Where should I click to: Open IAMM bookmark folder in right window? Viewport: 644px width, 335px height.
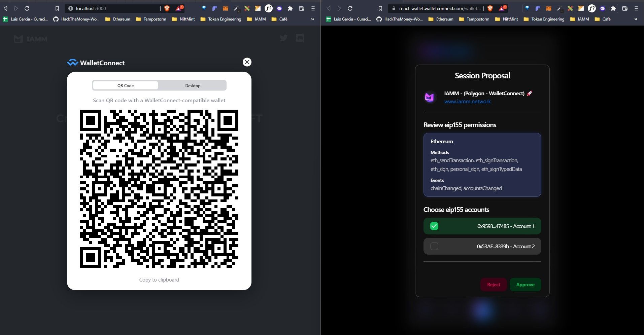click(x=579, y=19)
